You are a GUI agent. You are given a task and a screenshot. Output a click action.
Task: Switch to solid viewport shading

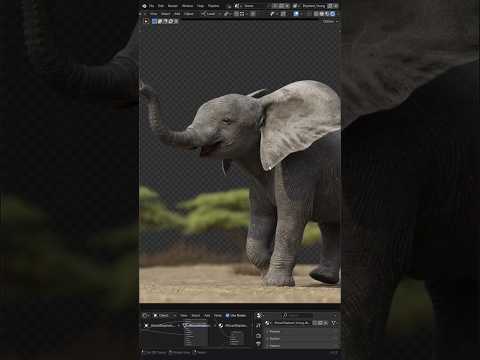pyautogui.click(x=322, y=14)
